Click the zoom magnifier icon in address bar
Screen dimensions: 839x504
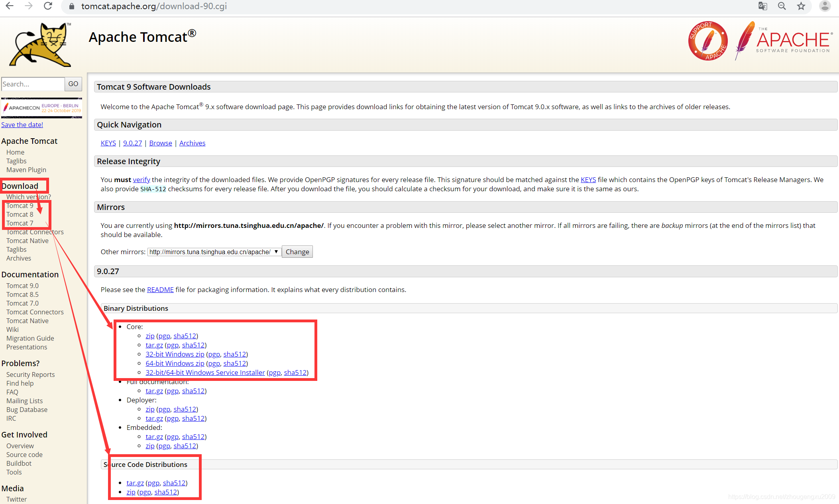click(x=782, y=6)
